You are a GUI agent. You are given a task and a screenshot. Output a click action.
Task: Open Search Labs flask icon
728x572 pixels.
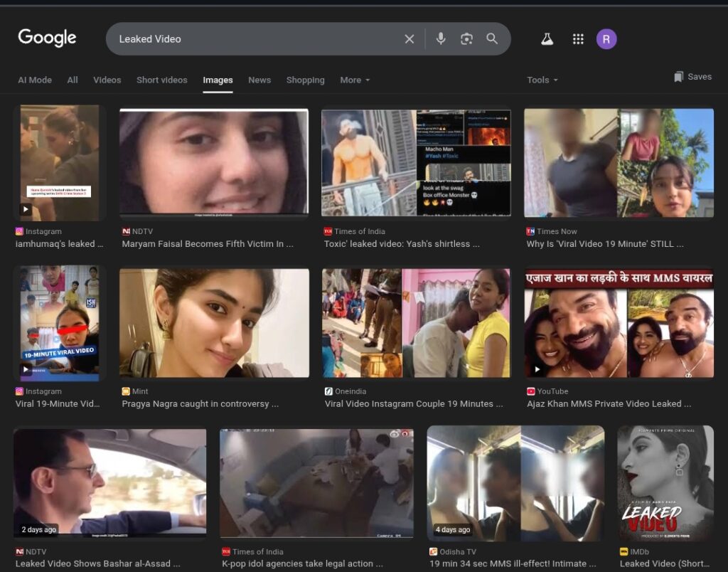pyautogui.click(x=547, y=40)
